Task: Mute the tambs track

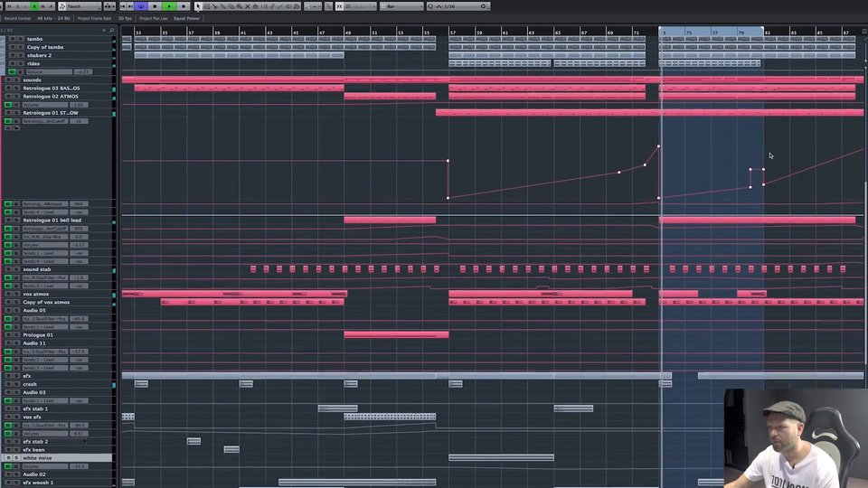Action: 13,39
